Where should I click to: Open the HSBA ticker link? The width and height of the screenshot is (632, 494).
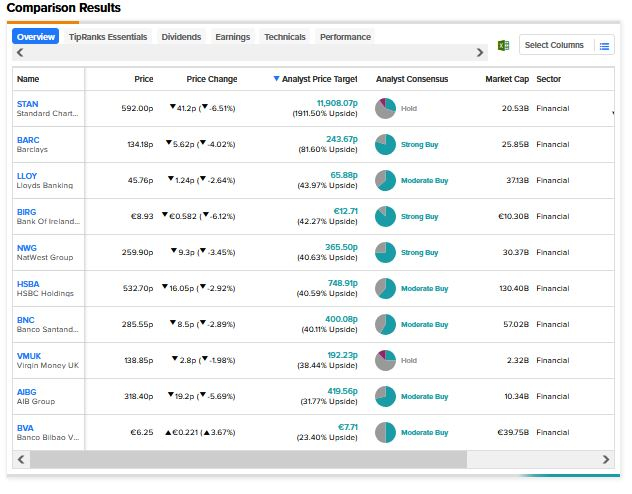click(x=28, y=284)
